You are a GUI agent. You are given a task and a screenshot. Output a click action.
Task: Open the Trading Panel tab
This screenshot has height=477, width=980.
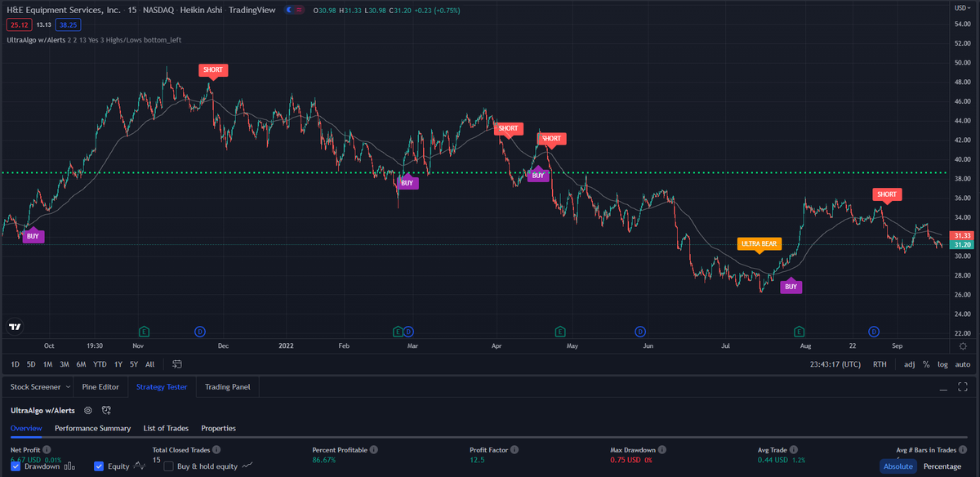click(228, 387)
